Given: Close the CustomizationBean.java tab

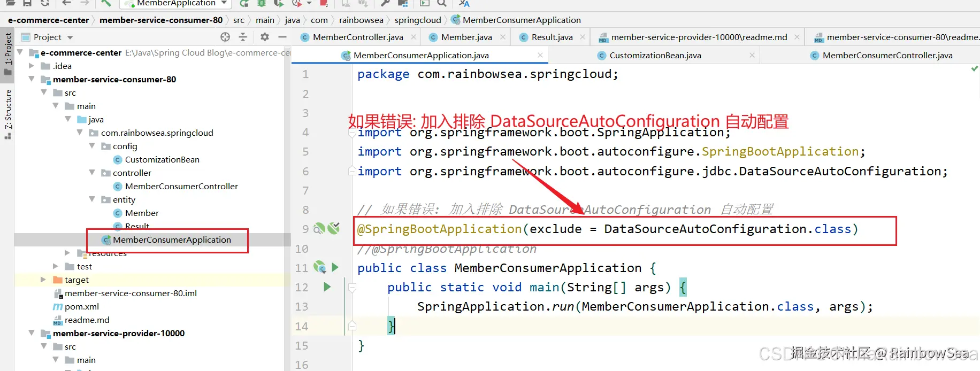Looking at the screenshot, I should click(x=752, y=55).
